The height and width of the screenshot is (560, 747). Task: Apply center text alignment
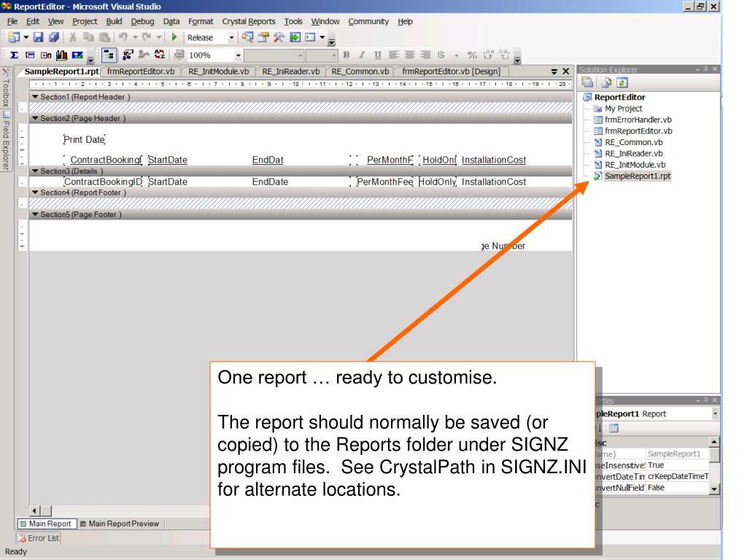coord(409,55)
